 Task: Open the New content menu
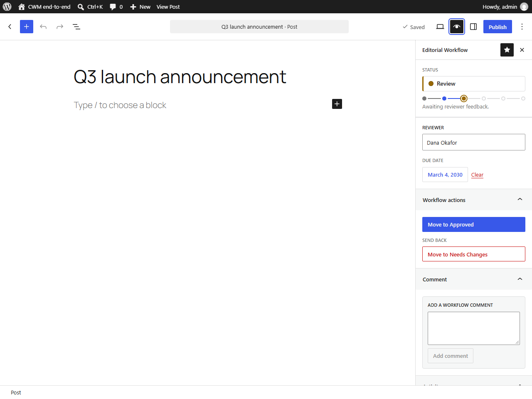coord(140,7)
